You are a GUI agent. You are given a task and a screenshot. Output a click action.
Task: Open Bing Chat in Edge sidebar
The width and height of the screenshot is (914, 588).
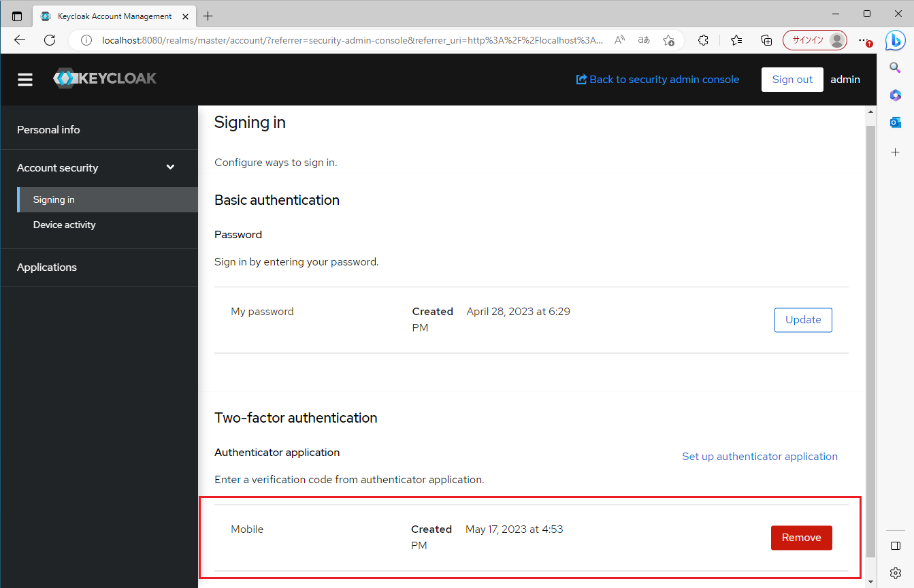click(895, 40)
